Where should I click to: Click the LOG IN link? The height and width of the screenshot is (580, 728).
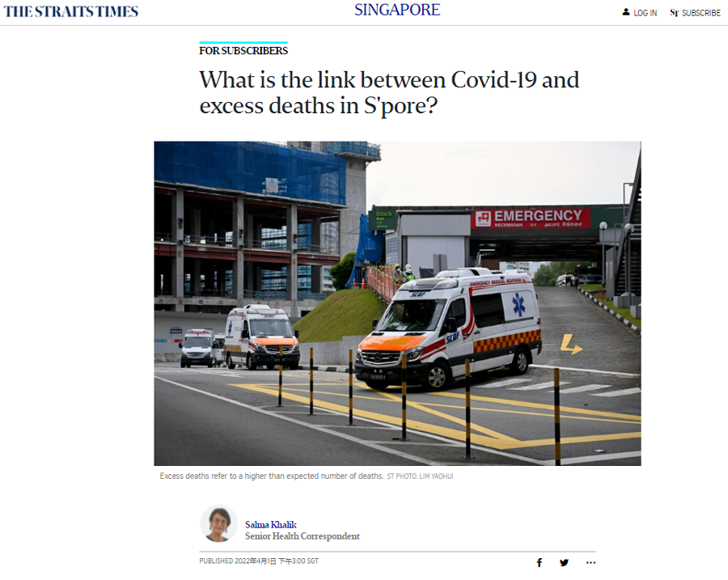pyautogui.click(x=645, y=13)
